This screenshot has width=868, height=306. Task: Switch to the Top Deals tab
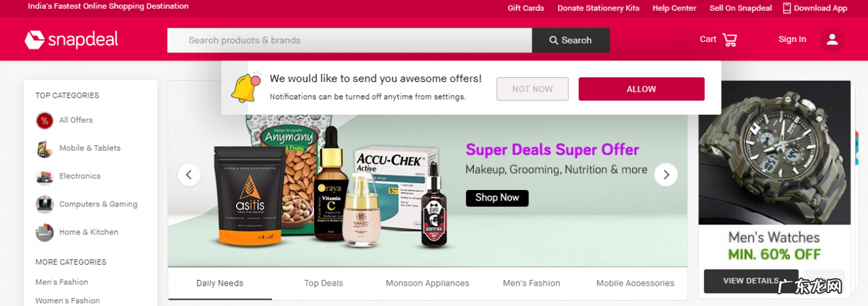pyautogui.click(x=323, y=283)
